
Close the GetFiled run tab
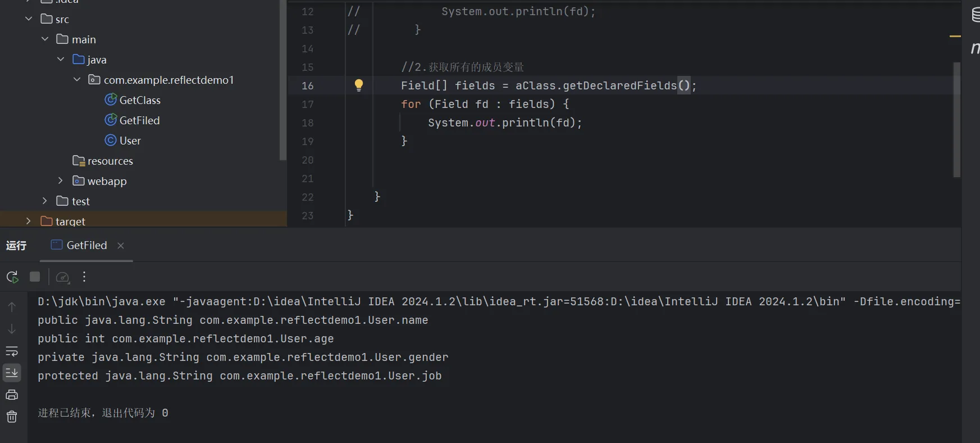coord(121,246)
